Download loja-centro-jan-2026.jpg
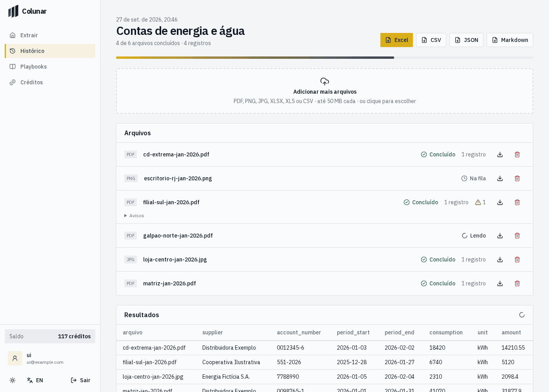Screen dimensions: 549x392 pyautogui.click(x=500, y=260)
